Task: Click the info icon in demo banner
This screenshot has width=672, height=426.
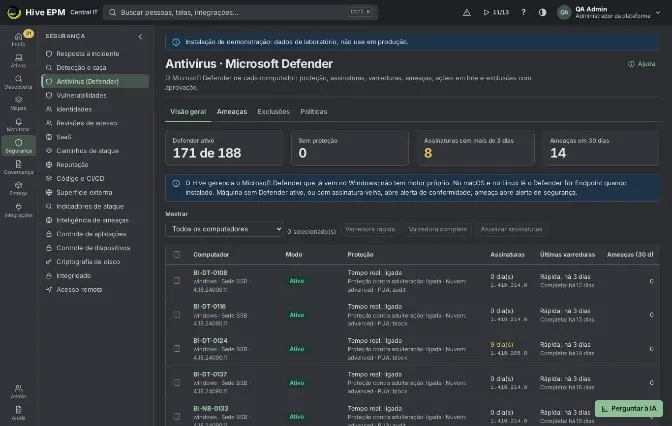Action: coord(176,42)
